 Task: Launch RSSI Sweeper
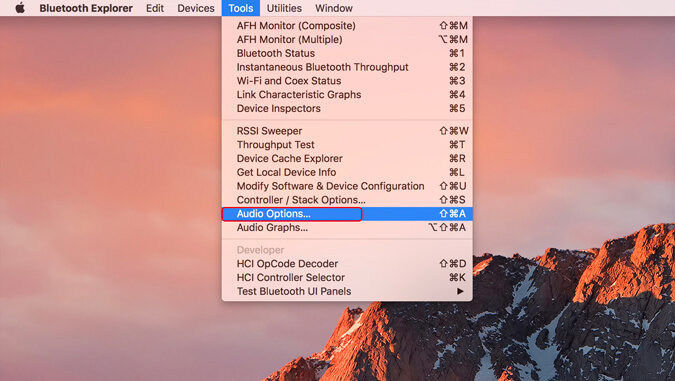[347, 130]
